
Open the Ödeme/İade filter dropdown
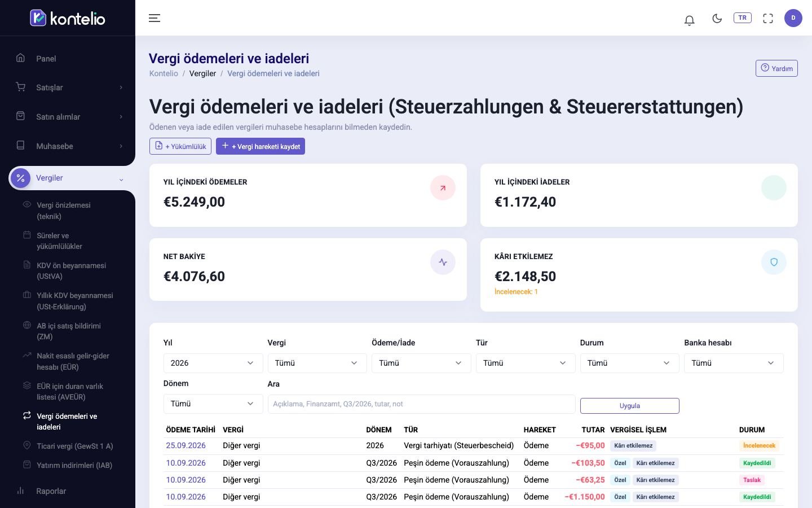[x=421, y=363]
